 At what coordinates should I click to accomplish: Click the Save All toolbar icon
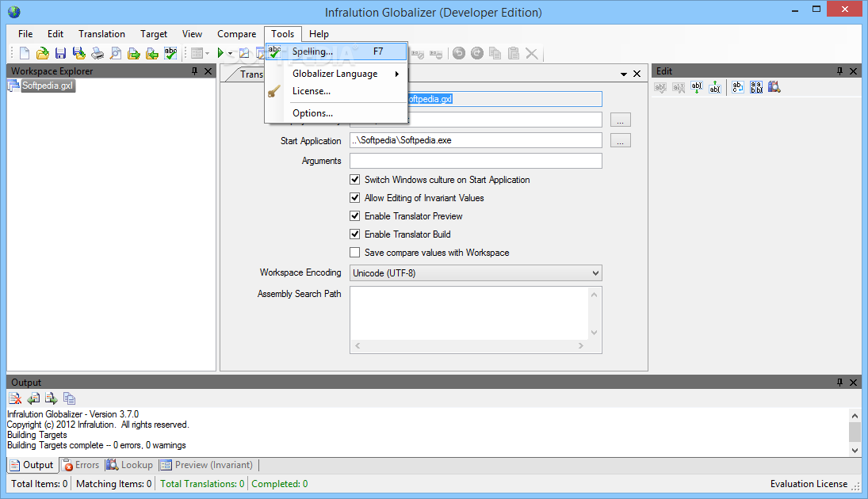[x=79, y=53]
